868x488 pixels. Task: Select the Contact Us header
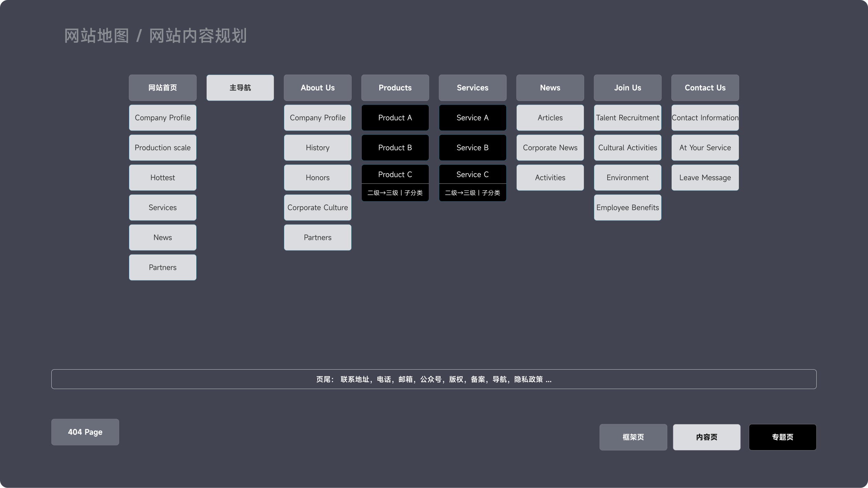coord(705,88)
